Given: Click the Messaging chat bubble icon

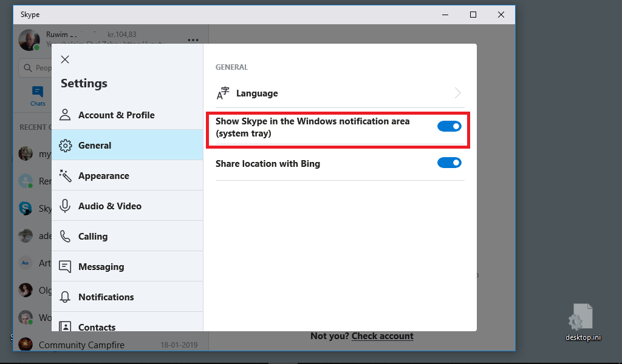Looking at the screenshot, I should tap(65, 266).
